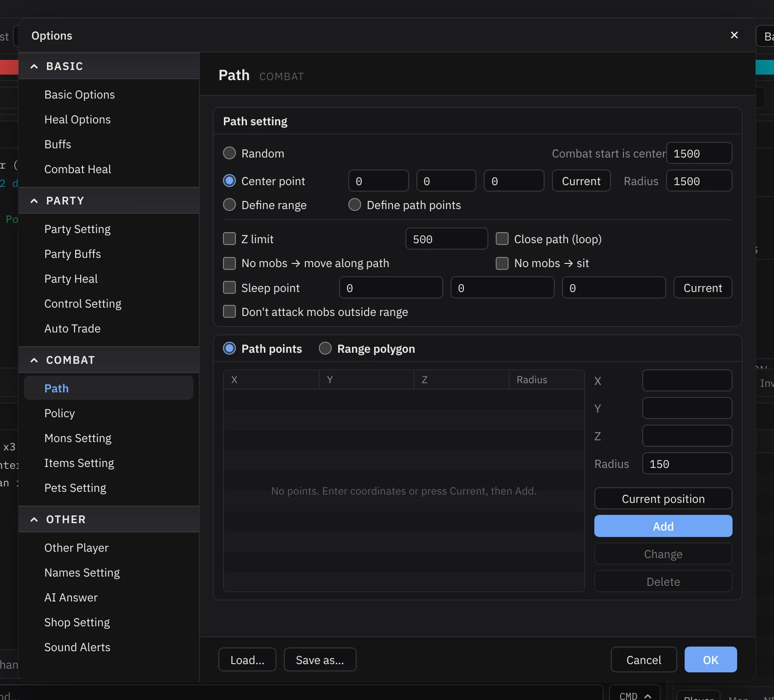Select the Center point radio button

(229, 181)
